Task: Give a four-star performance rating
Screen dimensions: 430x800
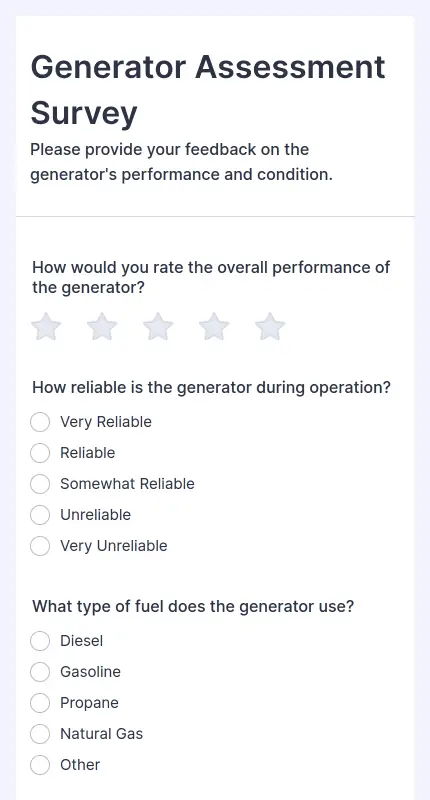Action: point(214,327)
